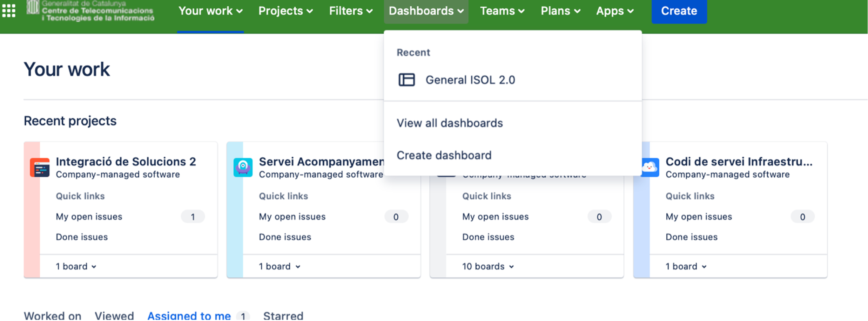The height and width of the screenshot is (321, 868).
Task: Open the Filters dropdown
Action: click(350, 11)
